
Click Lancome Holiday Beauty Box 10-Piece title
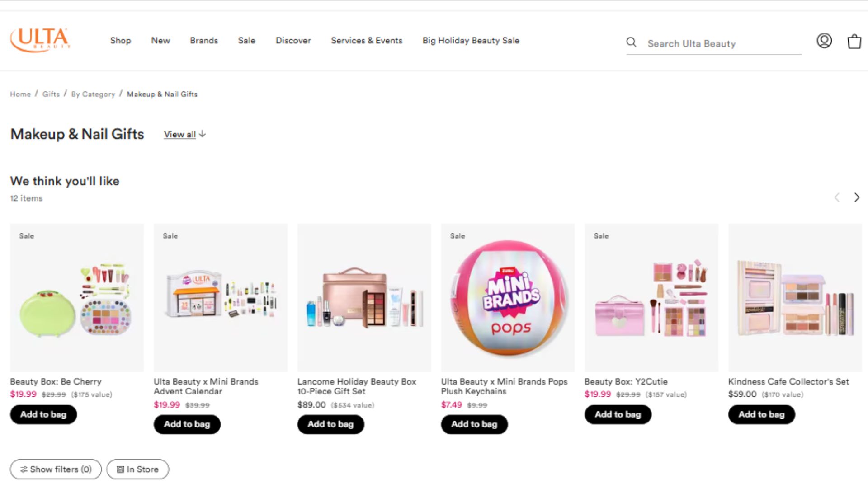tap(357, 387)
